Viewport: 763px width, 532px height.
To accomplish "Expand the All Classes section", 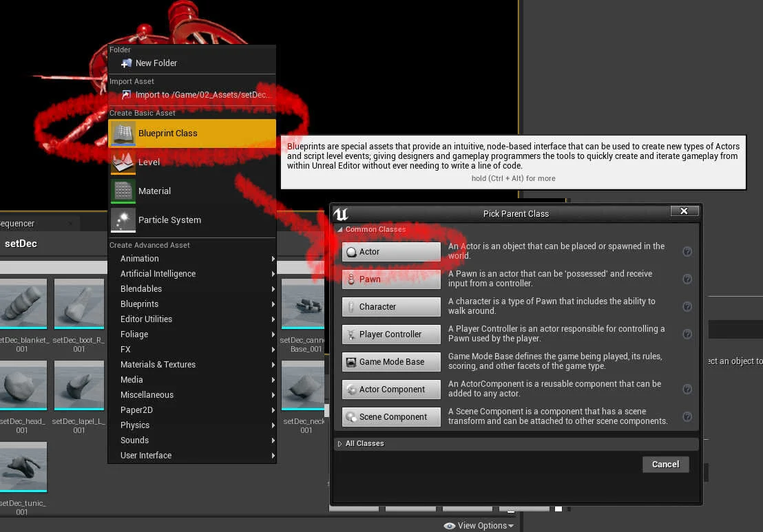I will pyautogui.click(x=339, y=443).
